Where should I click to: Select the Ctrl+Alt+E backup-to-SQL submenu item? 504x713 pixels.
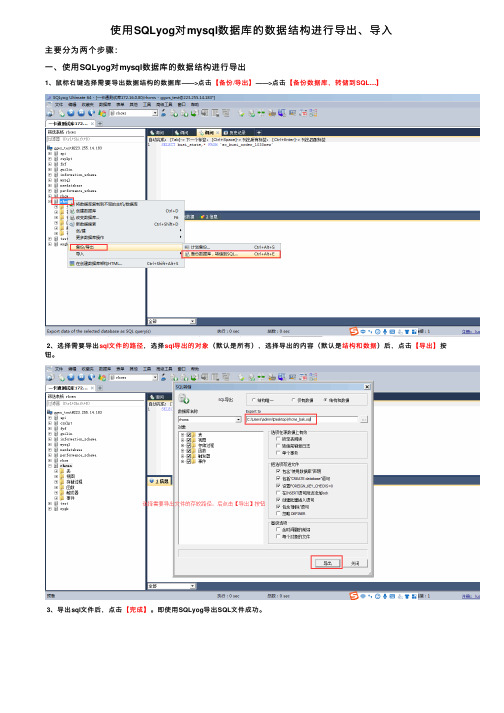[x=232, y=254]
